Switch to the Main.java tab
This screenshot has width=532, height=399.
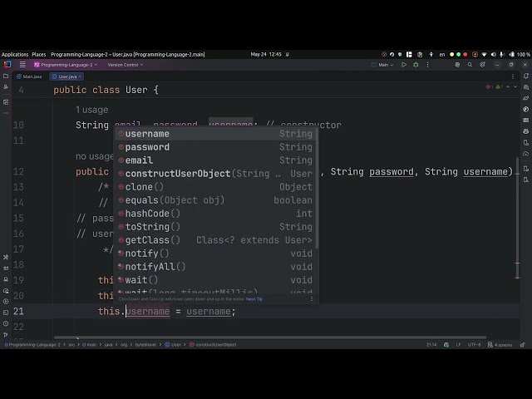[29, 76]
